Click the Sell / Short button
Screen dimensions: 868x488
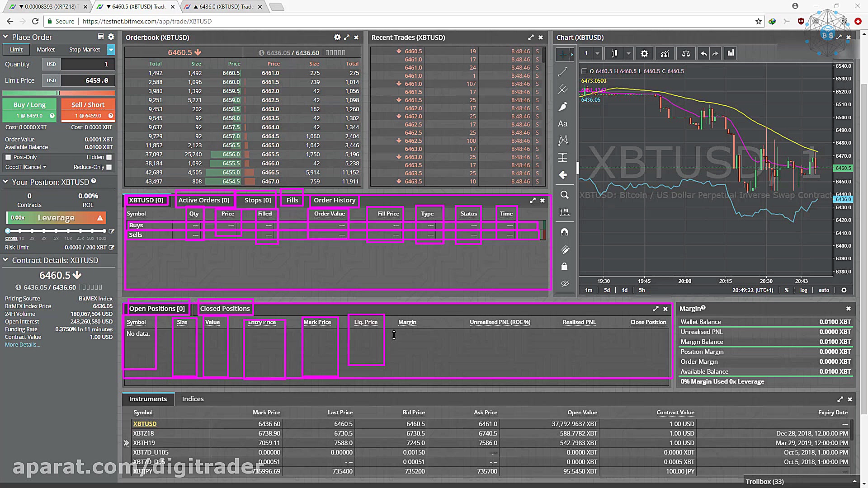coord(88,110)
